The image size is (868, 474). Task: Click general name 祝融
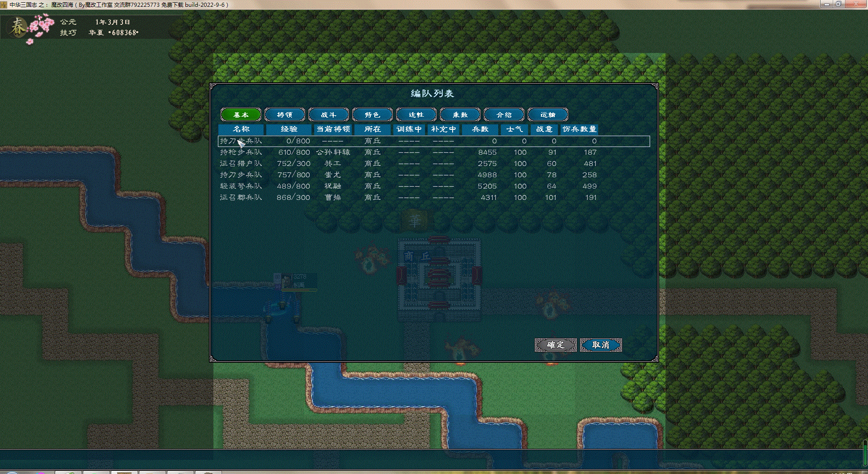(x=333, y=186)
